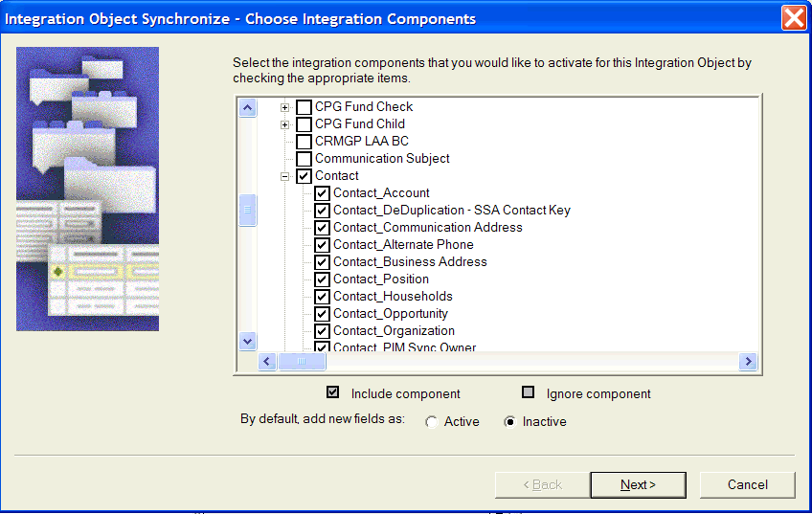This screenshot has height=514, width=812.
Task: Select Contact_Business Address label
Action: (410, 262)
